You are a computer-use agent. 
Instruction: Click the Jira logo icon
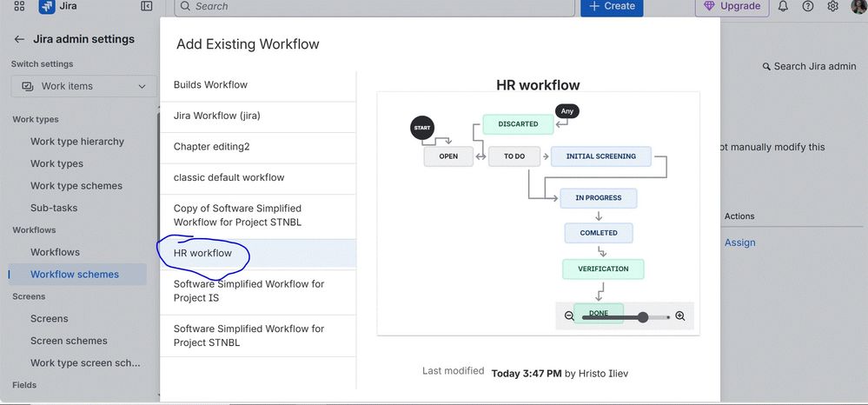[47, 7]
